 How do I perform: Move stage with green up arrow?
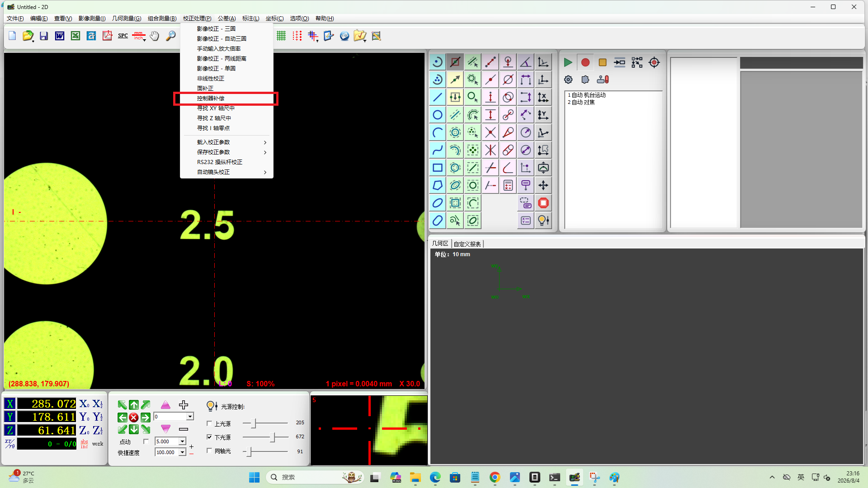[x=134, y=405]
